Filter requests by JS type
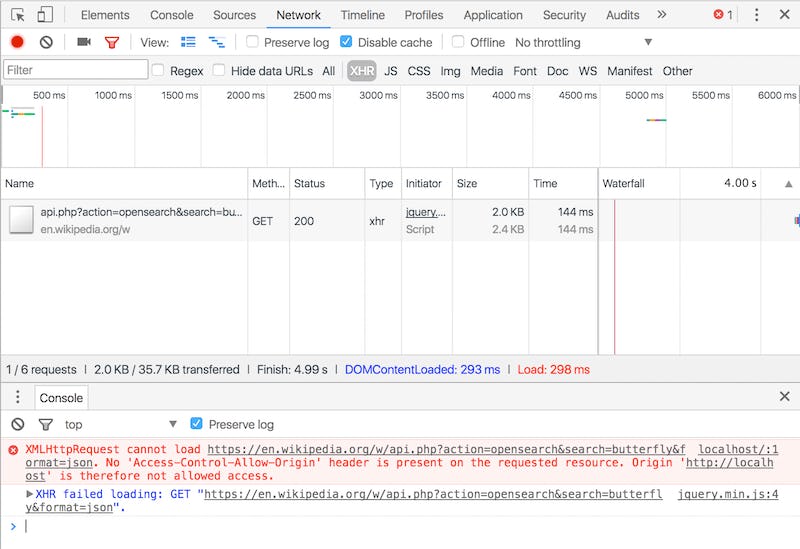This screenshot has width=800, height=549. [391, 71]
